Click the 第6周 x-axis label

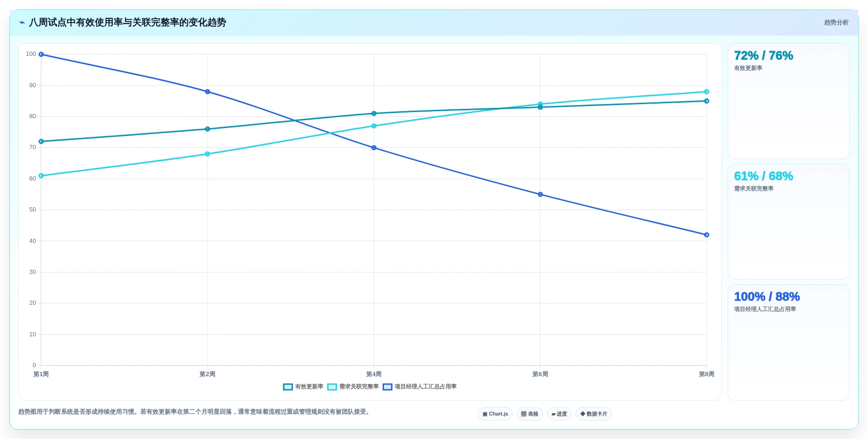click(540, 374)
